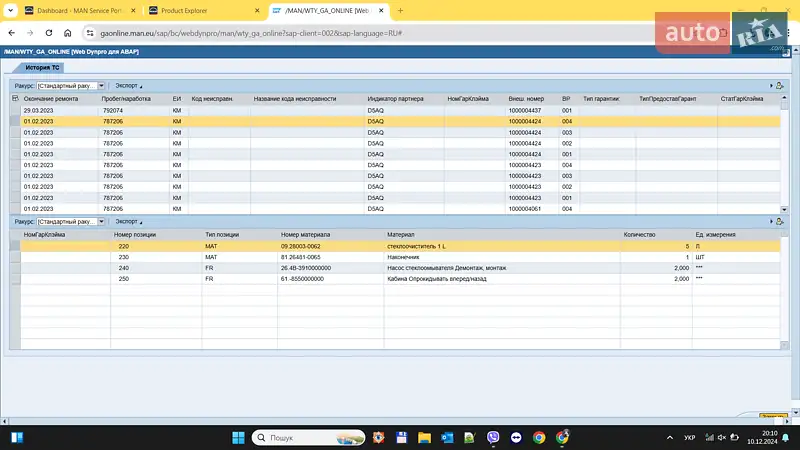Viewport: 800px width, 450px height.
Task: Expand the upper Экспорт menu
Action: (128, 86)
